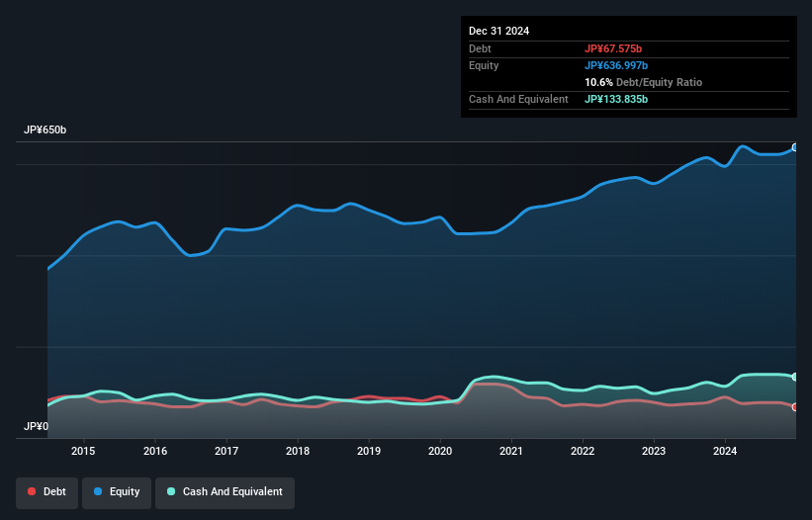Click the JP¥650b y-axis label
This screenshot has height=520, width=812.
click(45, 130)
